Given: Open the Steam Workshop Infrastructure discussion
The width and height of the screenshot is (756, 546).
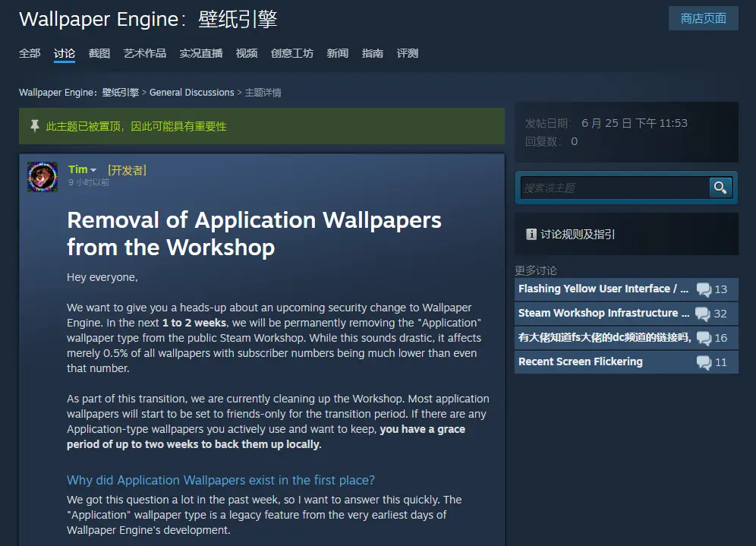Looking at the screenshot, I should tap(603, 313).
